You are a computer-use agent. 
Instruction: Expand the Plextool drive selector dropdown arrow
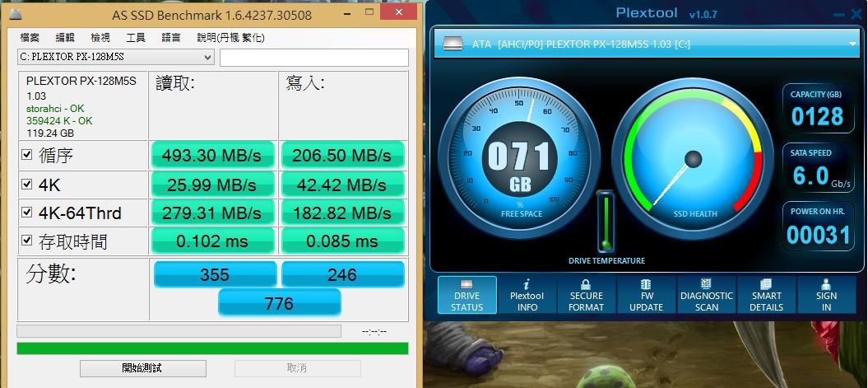pyautogui.click(x=852, y=44)
